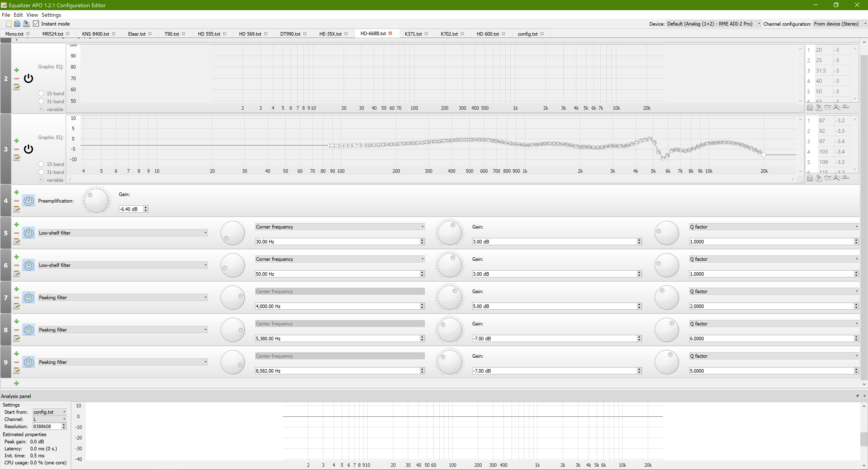Select 31-band option in Graphic EQ 3
Image resolution: width=868 pixels, height=470 pixels.
41,172
